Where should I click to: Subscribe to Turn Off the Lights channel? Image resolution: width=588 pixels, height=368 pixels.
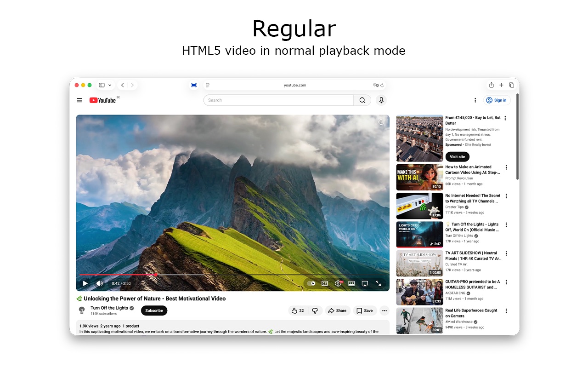pos(154,310)
